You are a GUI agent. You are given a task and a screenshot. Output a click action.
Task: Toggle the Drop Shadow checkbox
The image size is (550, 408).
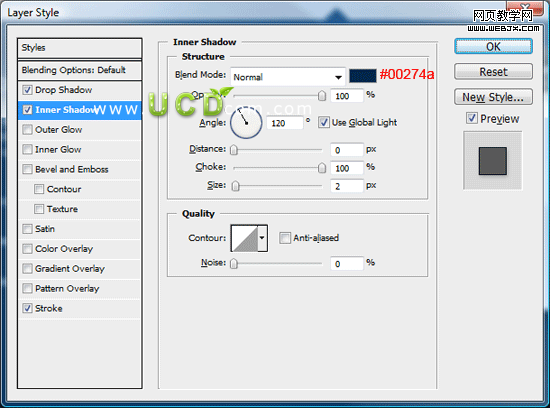pos(27,90)
